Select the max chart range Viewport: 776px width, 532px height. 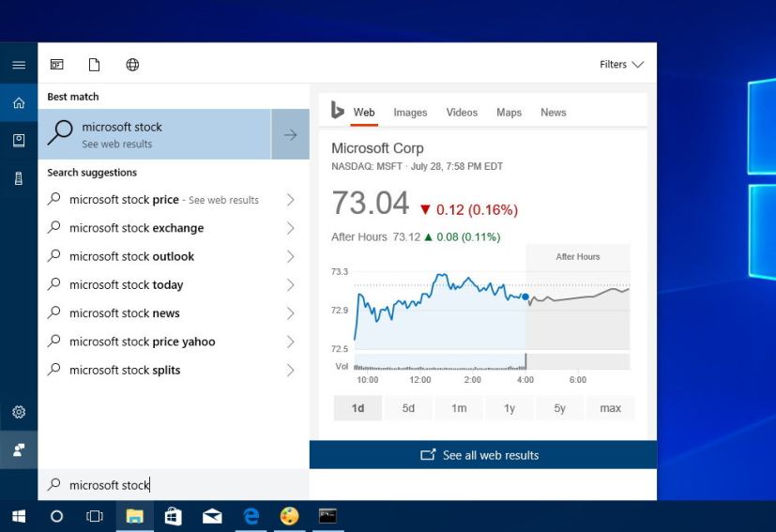[610, 408]
